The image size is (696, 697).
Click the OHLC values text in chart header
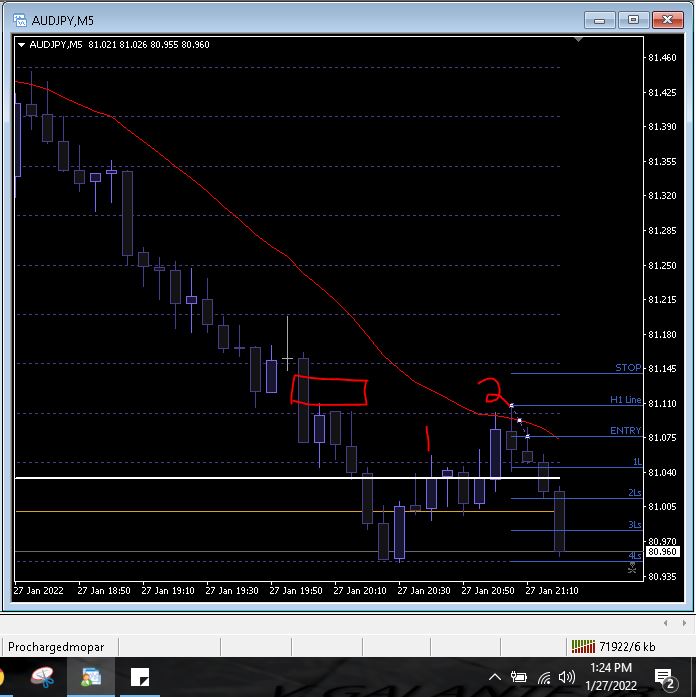(x=148, y=45)
